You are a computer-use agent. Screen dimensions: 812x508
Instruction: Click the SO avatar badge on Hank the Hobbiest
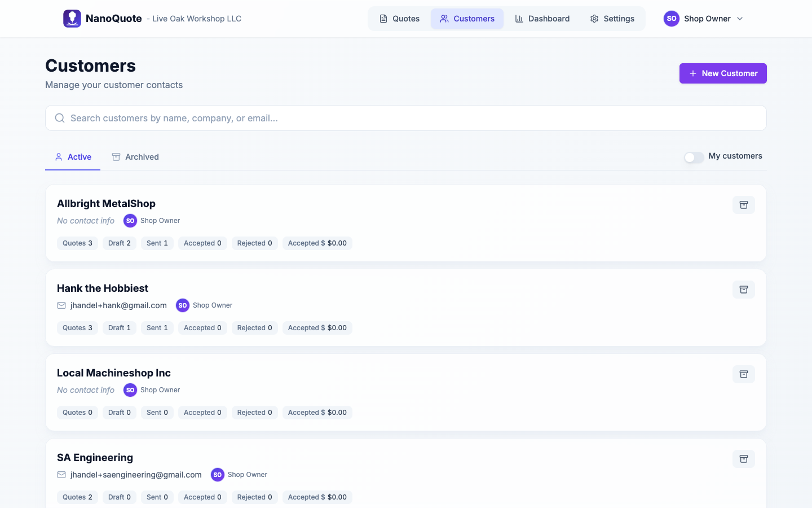(182, 305)
